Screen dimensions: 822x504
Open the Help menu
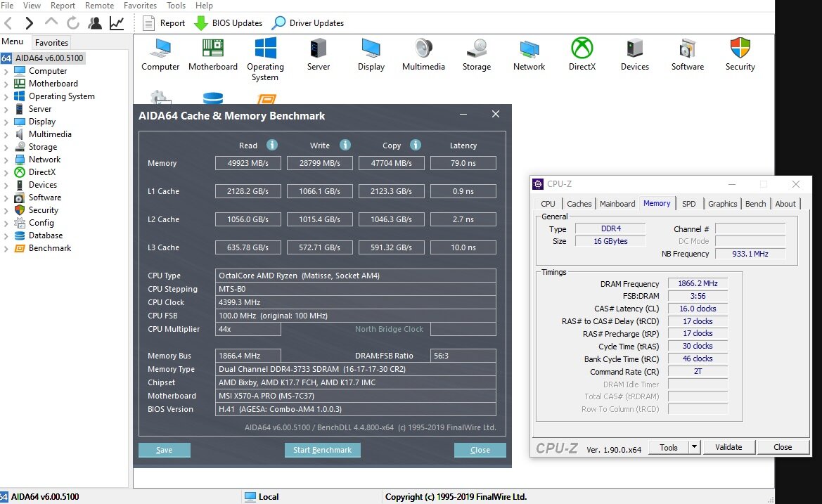(204, 5)
